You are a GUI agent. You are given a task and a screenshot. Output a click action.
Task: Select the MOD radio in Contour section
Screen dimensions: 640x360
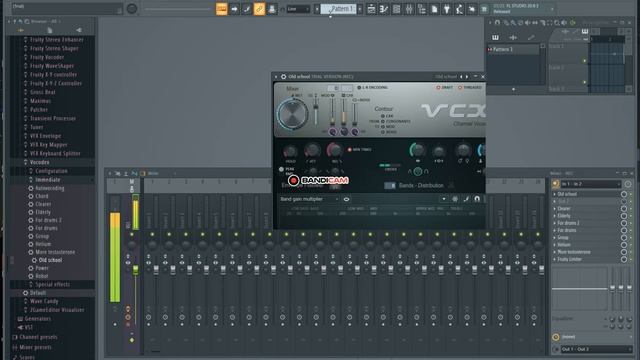(383, 127)
